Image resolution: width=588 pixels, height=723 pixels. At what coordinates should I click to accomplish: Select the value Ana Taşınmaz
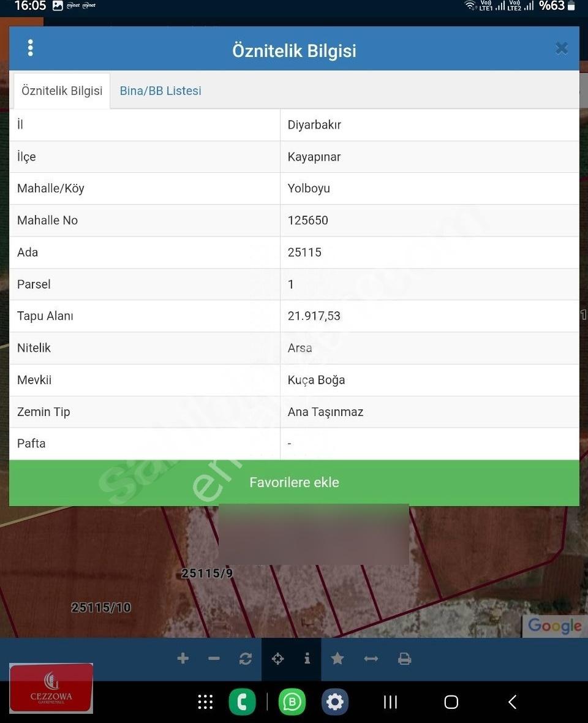(325, 412)
